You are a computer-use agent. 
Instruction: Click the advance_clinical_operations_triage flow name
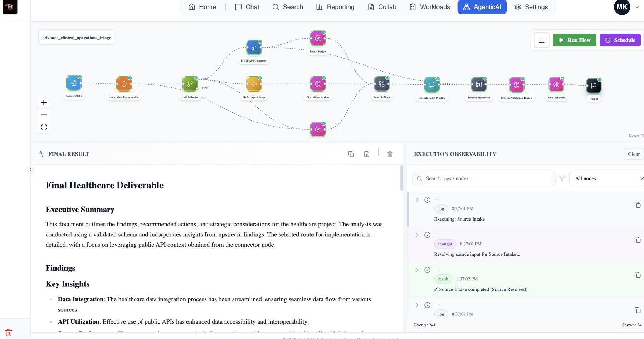point(77,37)
